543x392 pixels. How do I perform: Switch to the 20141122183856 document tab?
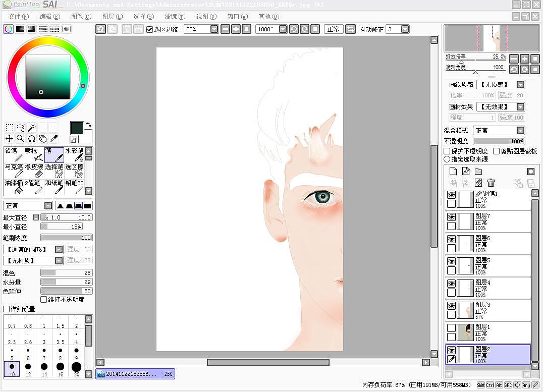pos(135,374)
